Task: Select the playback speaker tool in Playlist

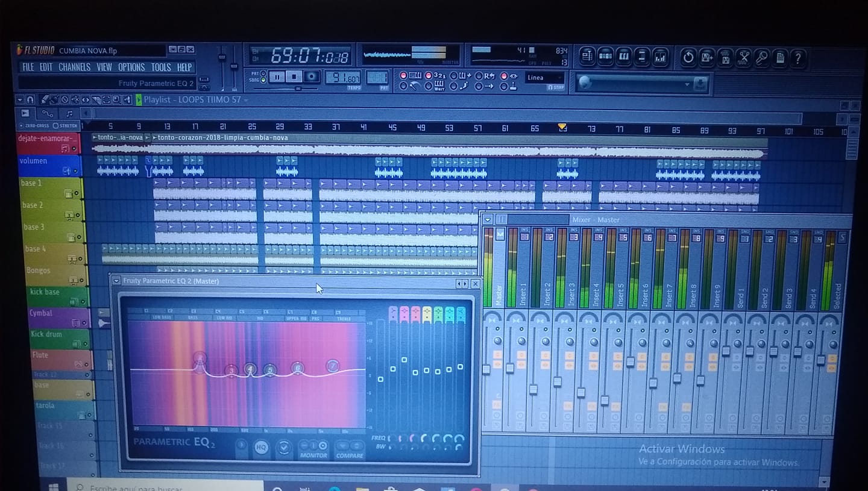Action: pos(127,99)
